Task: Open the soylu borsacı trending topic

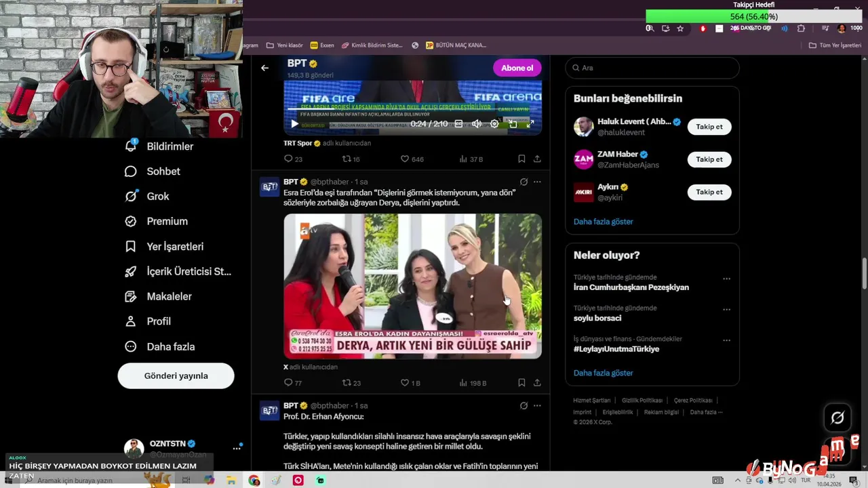Action: pyautogui.click(x=597, y=318)
